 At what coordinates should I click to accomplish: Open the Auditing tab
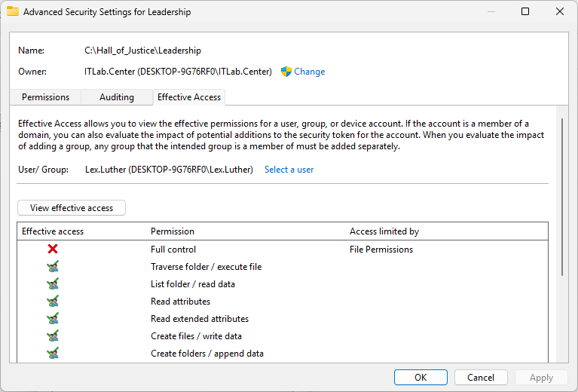pyautogui.click(x=117, y=97)
